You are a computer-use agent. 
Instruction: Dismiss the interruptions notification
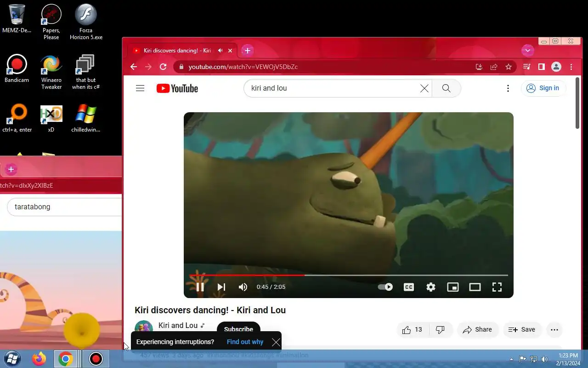[276, 342]
